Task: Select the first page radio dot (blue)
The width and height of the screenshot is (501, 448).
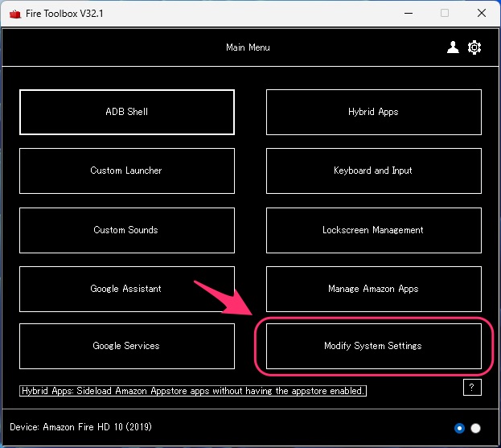Action: pyautogui.click(x=459, y=428)
